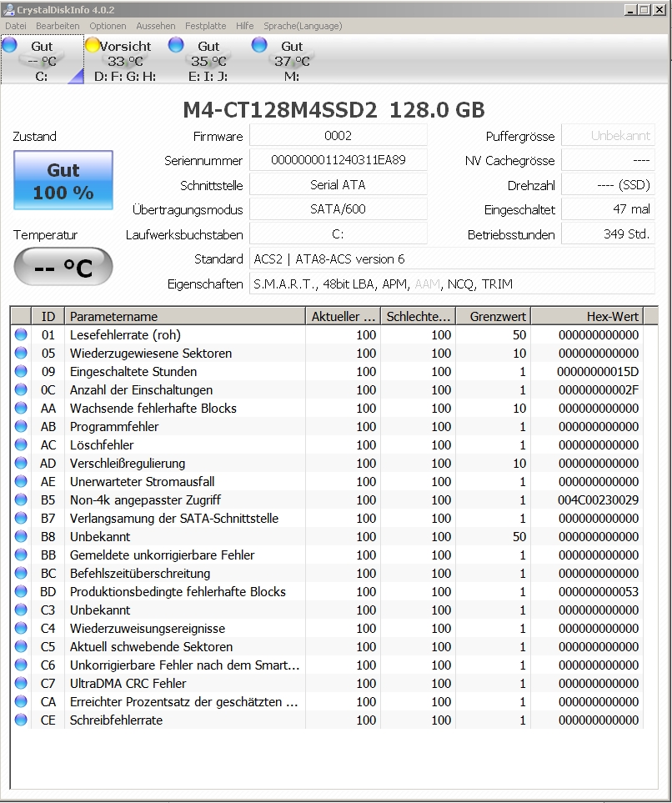The width and height of the screenshot is (672, 803).
Task: Click the status orb for Aktuell schwebende Sektoren
Action: (x=21, y=647)
